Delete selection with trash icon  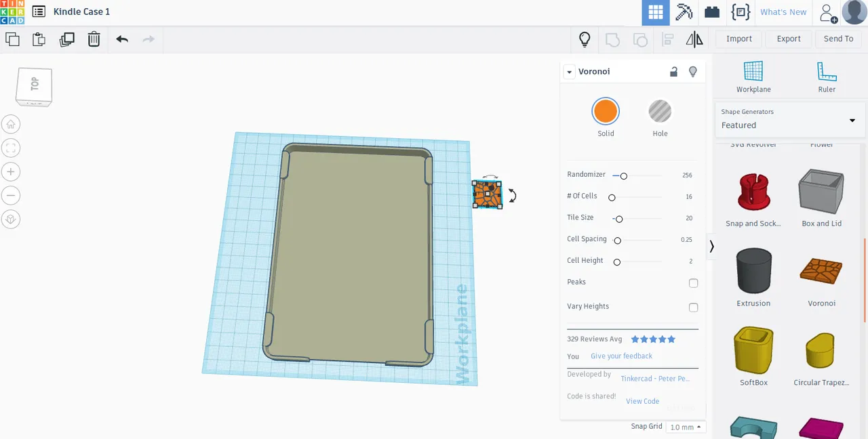[x=94, y=39]
